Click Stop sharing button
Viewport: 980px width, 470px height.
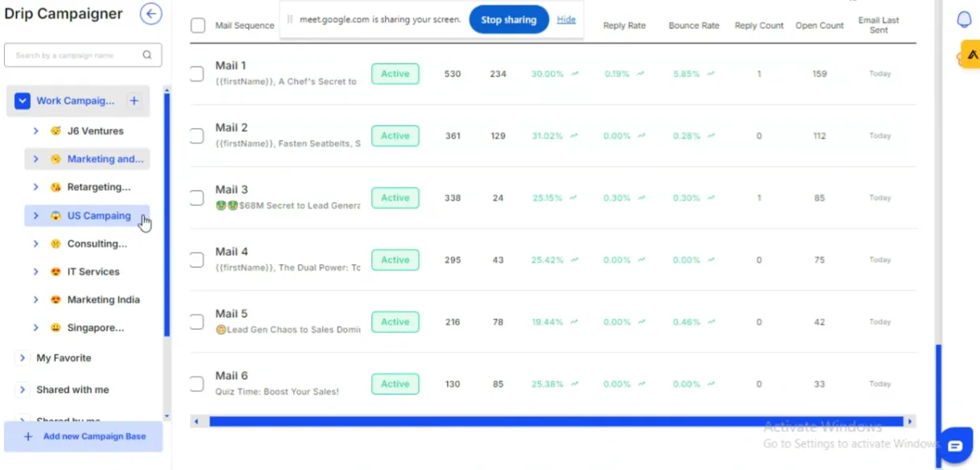(x=509, y=20)
